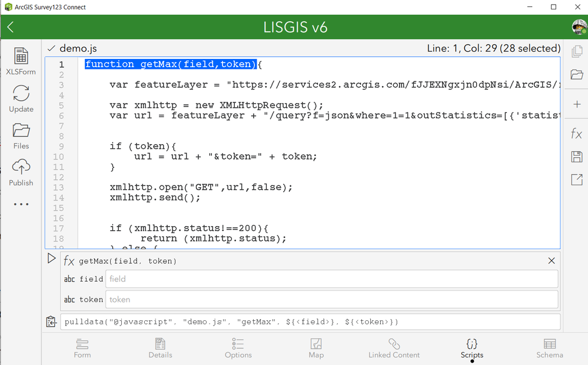Click line number 12 in the gutter
Image resolution: width=588 pixels, height=365 pixels.
click(x=58, y=177)
